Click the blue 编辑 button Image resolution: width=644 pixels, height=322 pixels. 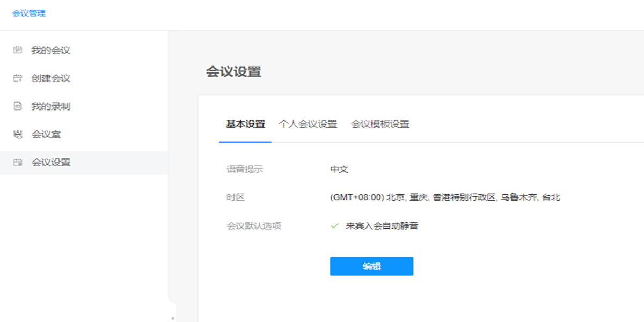click(x=371, y=266)
